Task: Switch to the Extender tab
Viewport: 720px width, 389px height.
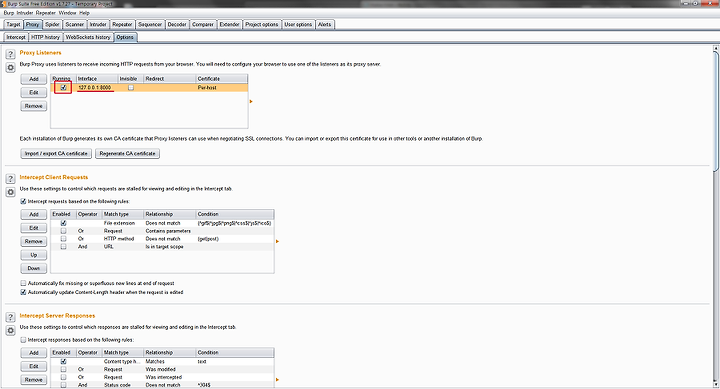Action: click(x=229, y=24)
